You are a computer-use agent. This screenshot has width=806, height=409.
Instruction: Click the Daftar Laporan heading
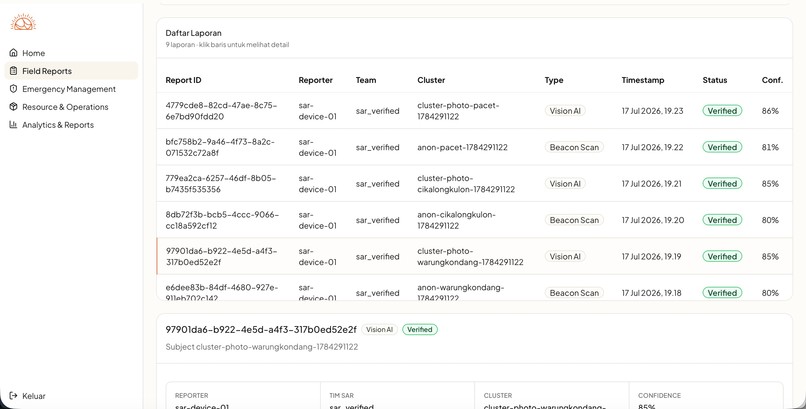tap(193, 33)
